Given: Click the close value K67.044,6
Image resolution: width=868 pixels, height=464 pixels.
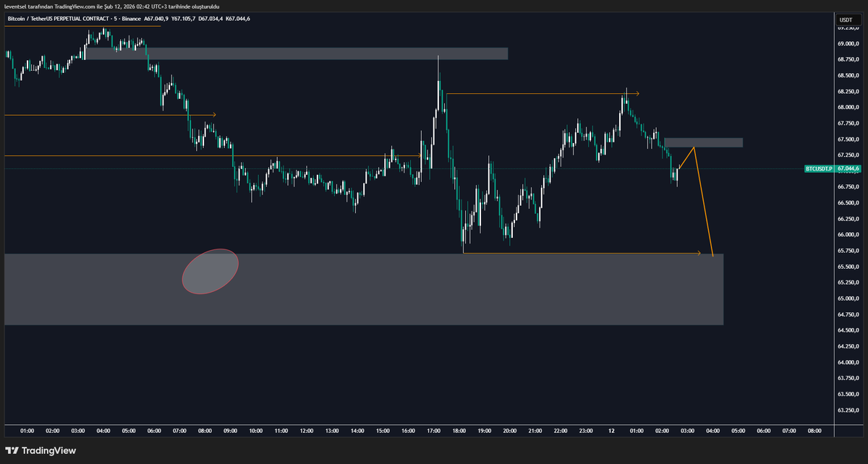Looking at the screenshot, I should point(238,17).
